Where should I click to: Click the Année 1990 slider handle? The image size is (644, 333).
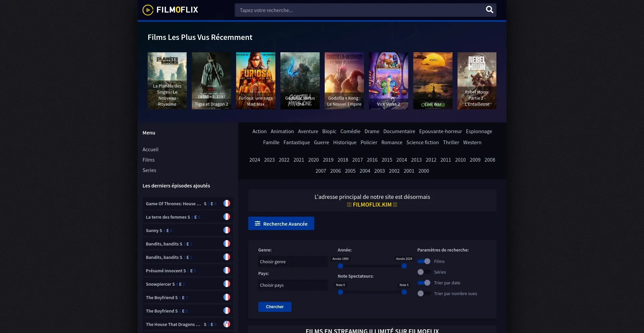pos(340,266)
